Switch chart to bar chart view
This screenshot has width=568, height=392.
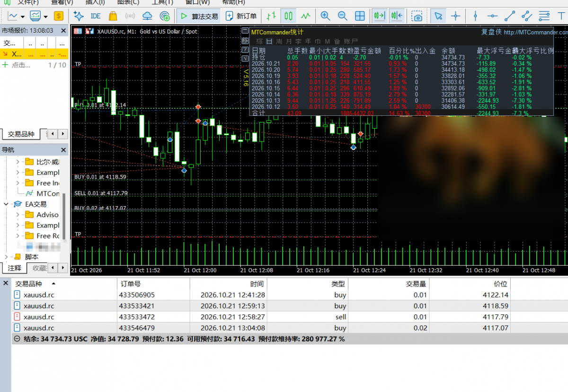coord(271,16)
